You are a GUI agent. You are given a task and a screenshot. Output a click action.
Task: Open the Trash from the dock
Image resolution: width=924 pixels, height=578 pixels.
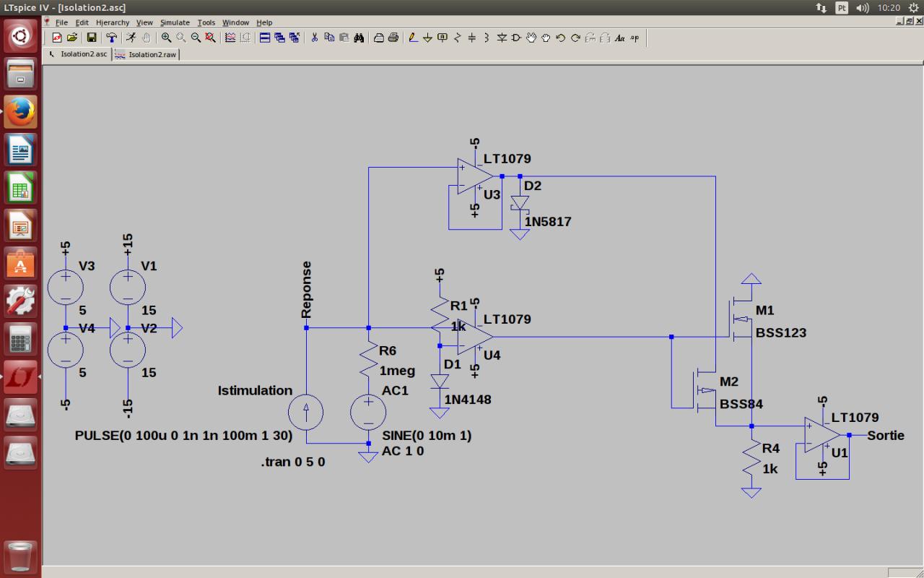pos(20,556)
